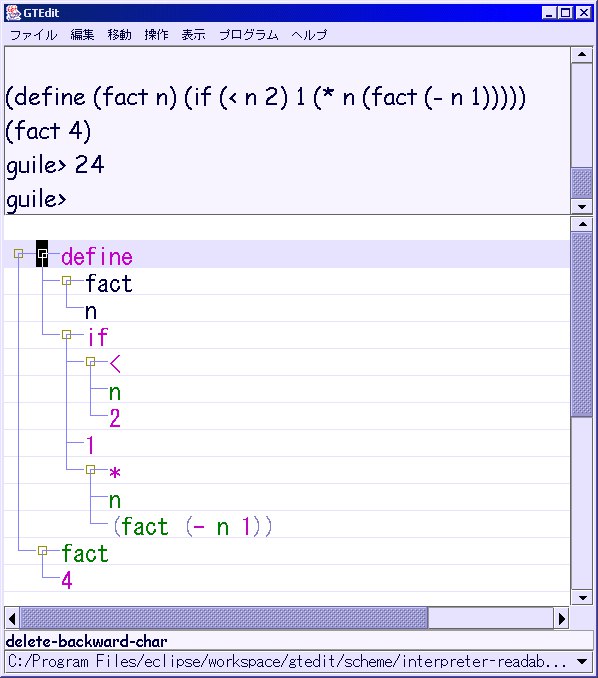598x678 pixels.
Task: Click the GTEdit application icon in title bar
Action: point(13,13)
